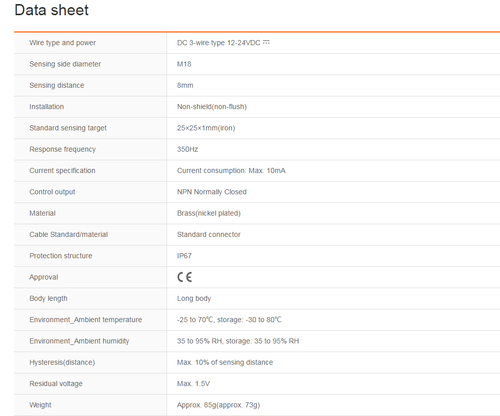500x416 pixels.
Task: Click the 'Control output' label
Action: [52, 192]
